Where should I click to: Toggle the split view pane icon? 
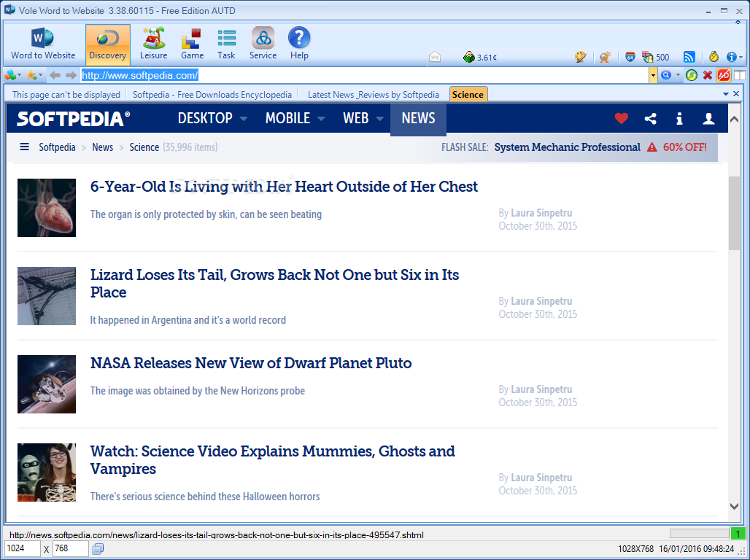click(740, 75)
